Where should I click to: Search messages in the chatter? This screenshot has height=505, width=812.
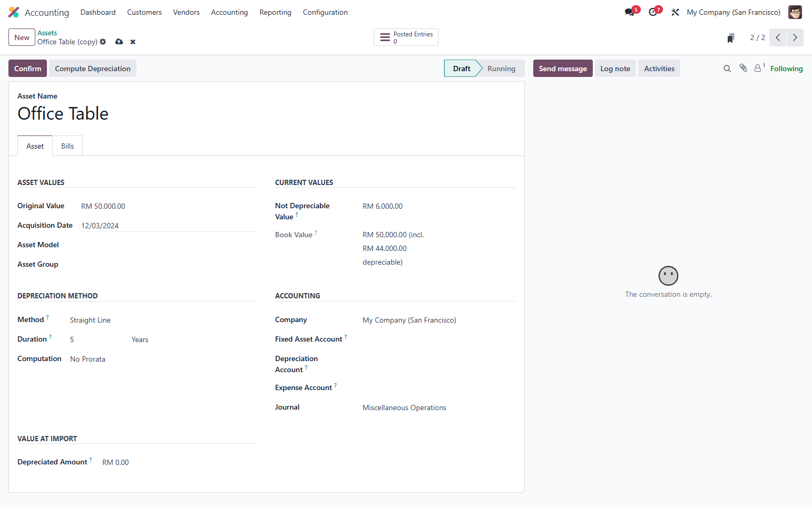tap(727, 69)
